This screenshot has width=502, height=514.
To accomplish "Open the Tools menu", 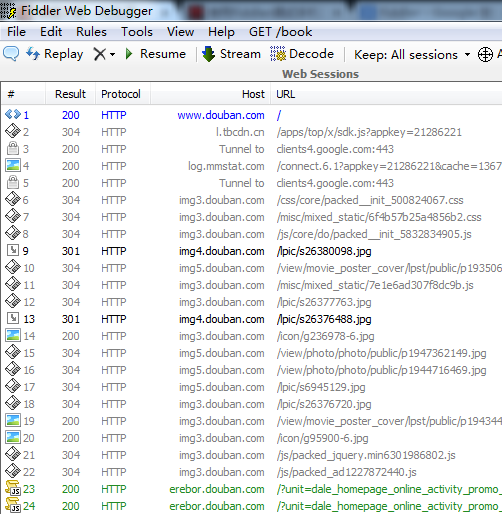I will click(137, 32).
